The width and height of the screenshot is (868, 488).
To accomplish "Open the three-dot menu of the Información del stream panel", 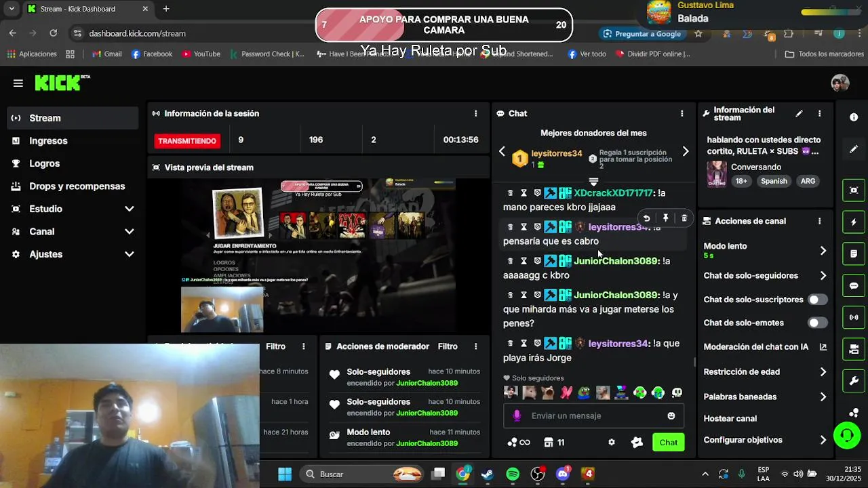I will 819,113.
